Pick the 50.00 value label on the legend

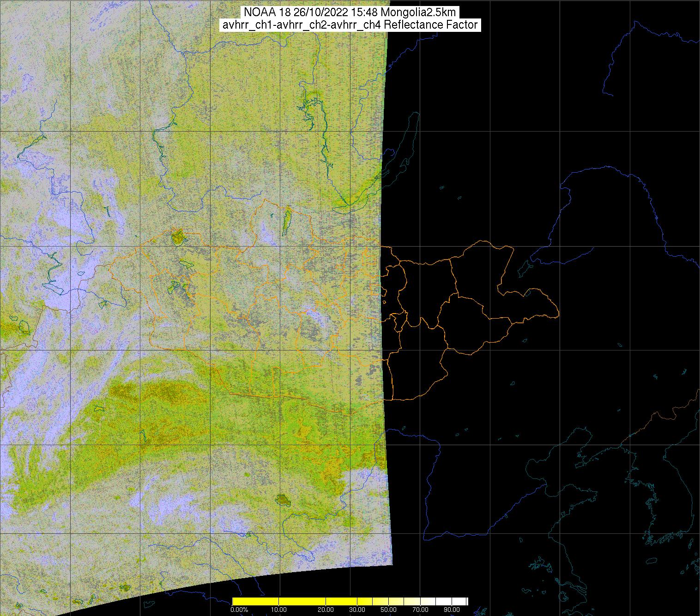pyautogui.click(x=388, y=610)
